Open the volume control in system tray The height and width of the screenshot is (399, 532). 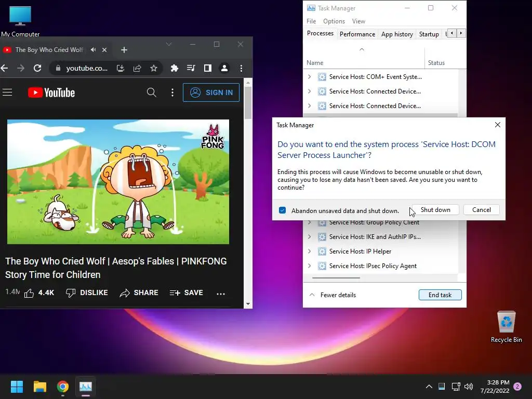(469, 387)
